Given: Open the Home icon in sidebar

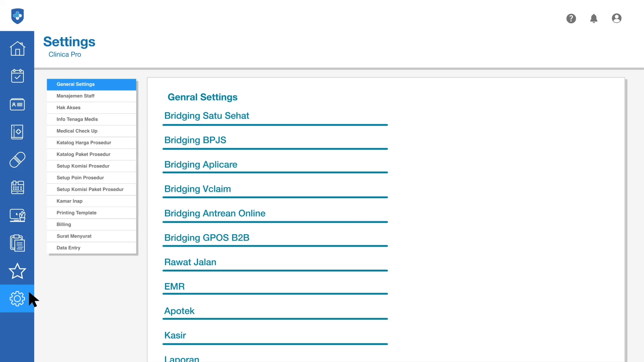Looking at the screenshot, I should (17, 49).
